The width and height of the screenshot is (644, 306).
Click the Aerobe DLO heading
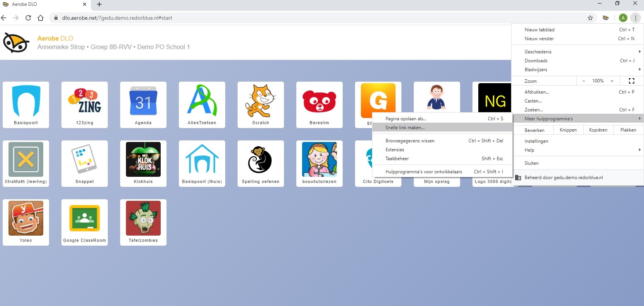[x=55, y=38]
